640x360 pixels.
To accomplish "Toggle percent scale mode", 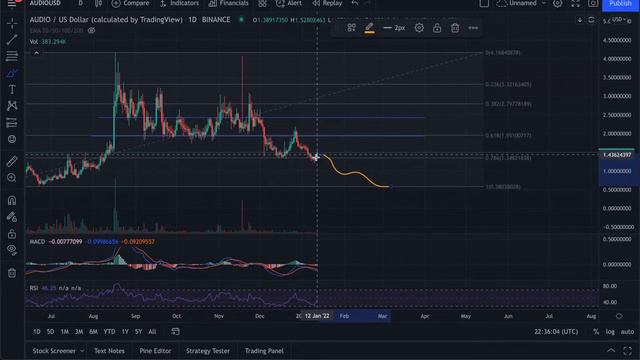I will [x=596, y=332].
